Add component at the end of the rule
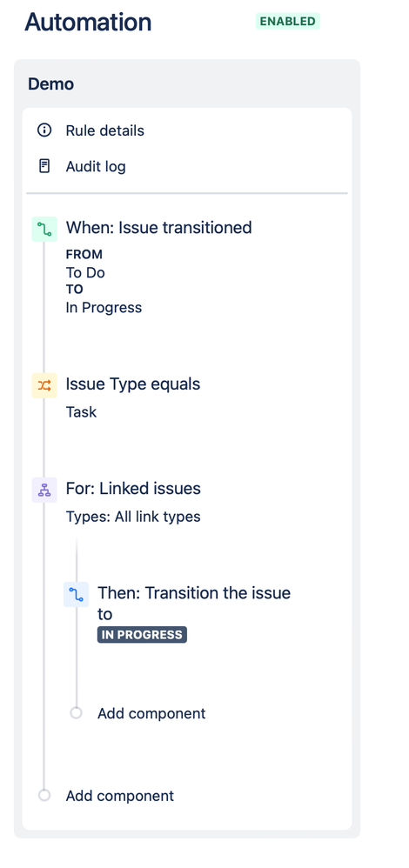The image size is (409, 868). pos(120,796)
